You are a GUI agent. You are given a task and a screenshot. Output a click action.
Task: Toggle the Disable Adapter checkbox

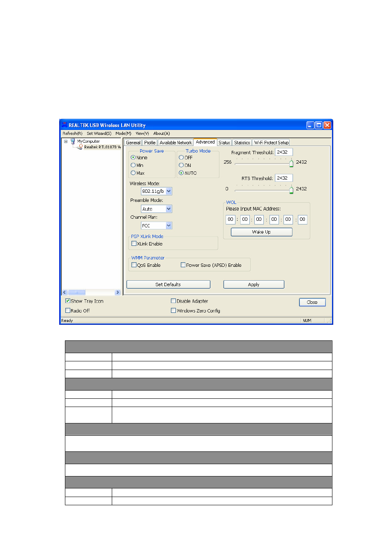coord(173,301)
